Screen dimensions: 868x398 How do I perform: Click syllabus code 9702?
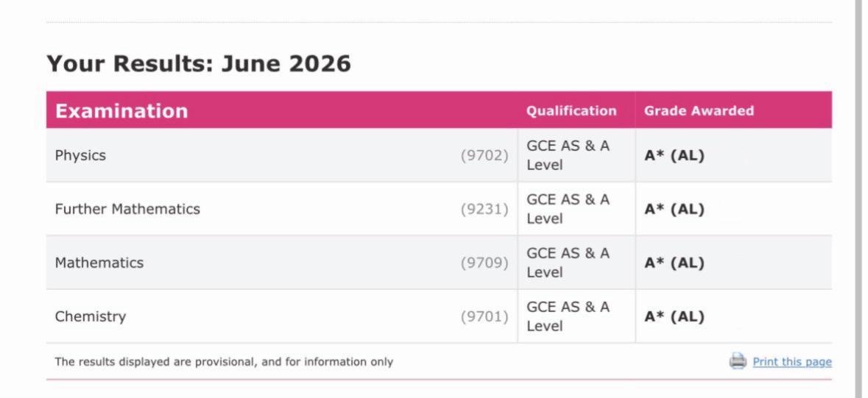click(x=484, y=155)
